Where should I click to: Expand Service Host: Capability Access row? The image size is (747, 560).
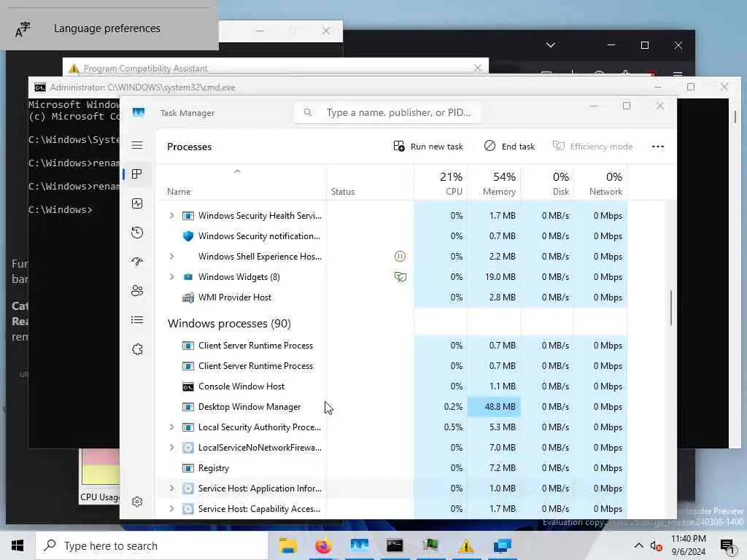(171, 509)
